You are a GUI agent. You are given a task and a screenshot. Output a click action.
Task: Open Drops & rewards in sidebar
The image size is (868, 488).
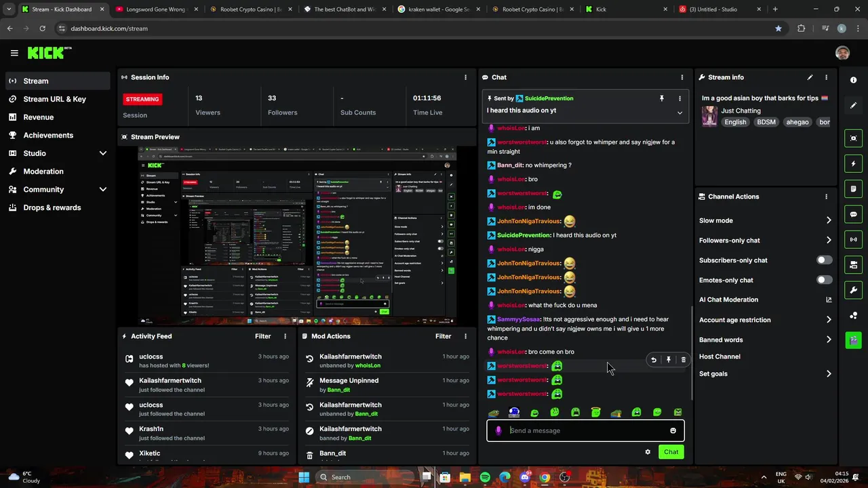click(58, 207)
